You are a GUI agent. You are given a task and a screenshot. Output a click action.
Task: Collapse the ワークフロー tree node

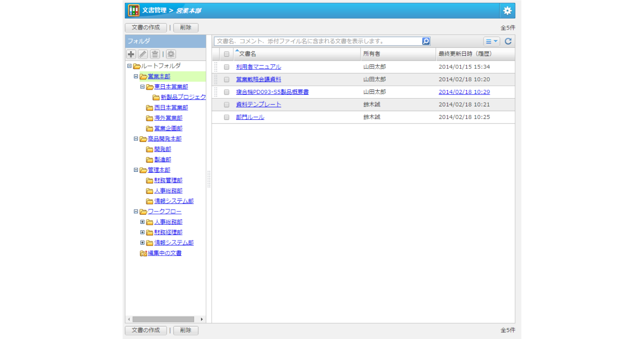pyautogui.click(x=136, y=211)
